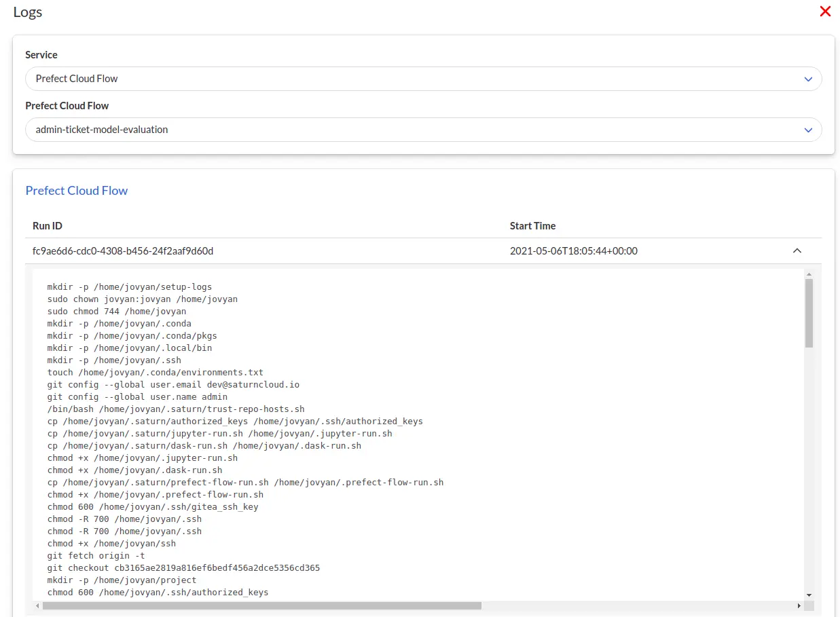Click the horizontal scrollbar right arrow
This screenshot has height=617, width=840.
(x=799, y=605)
